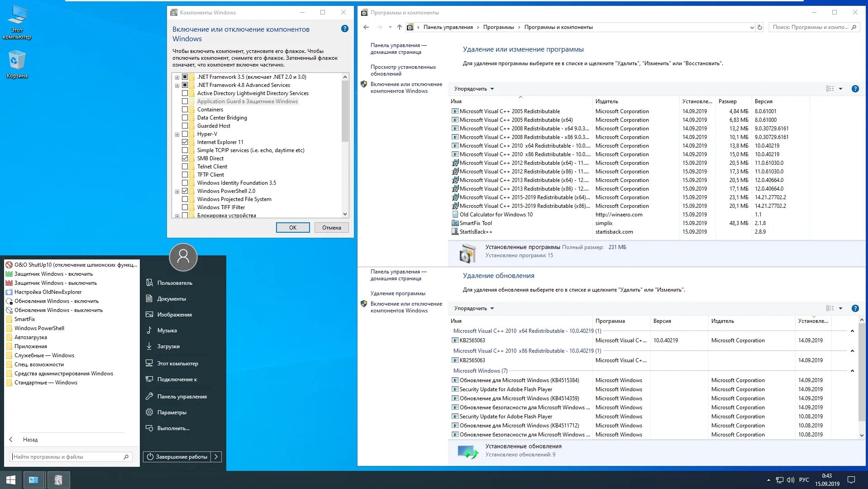Open the Recycle Bin desktop icon
868x489 pixels.
tap(17, 64)
